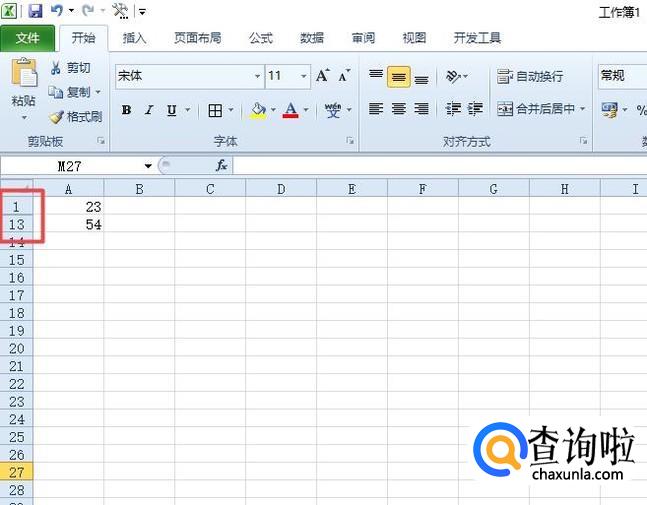Toggle Italic formatting
This screenshot has width=647, height=505.
149,110
